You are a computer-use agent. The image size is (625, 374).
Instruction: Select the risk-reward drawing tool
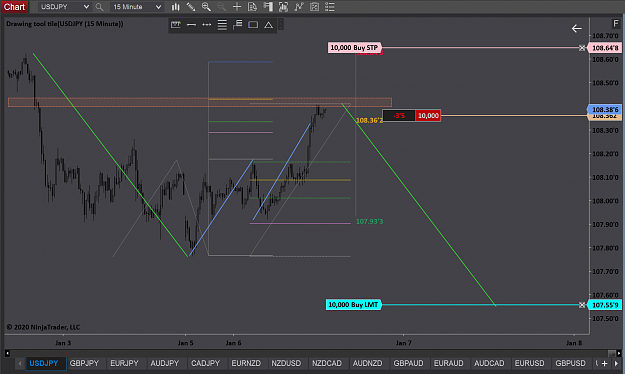tap(176, 25)
